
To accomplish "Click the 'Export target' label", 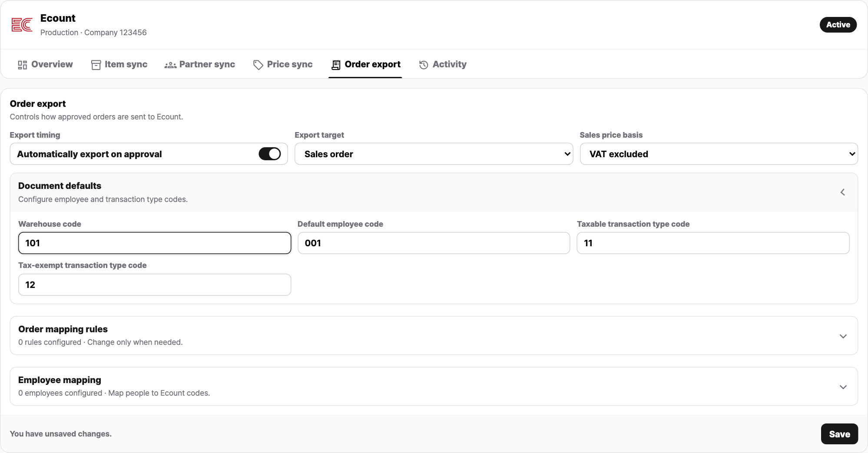I will pos(319,135).
